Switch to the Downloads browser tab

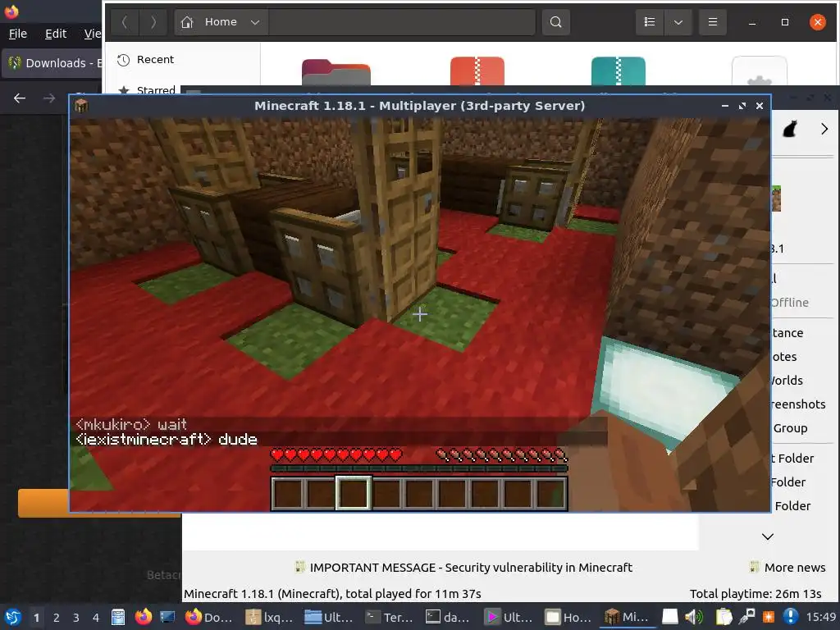point(52,63)
